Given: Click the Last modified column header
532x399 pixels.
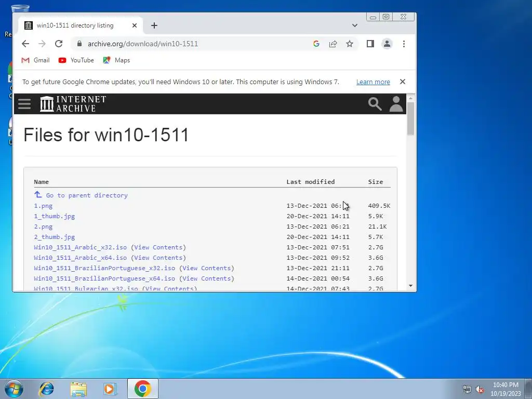Looking at the screenshot, I should 311,182.
